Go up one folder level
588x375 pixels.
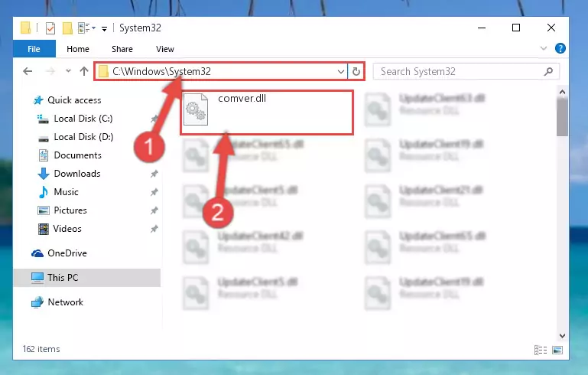coord(84,71)
